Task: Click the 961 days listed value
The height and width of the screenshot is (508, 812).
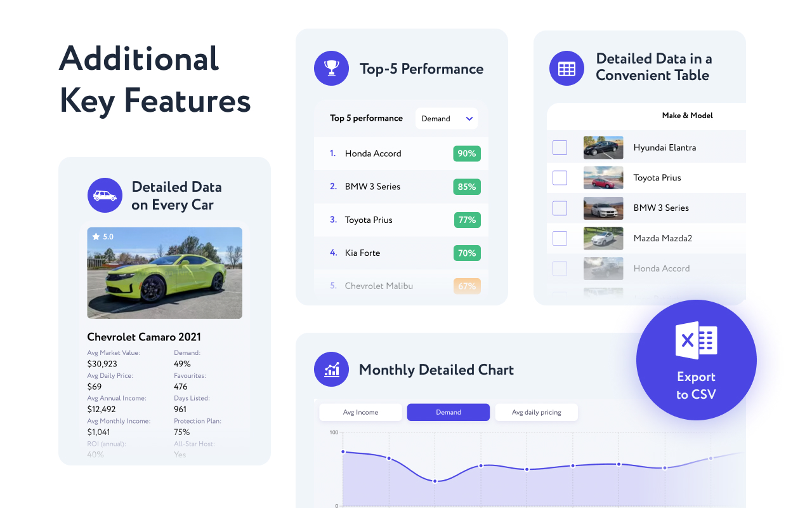Action: (x=181, y=410)
